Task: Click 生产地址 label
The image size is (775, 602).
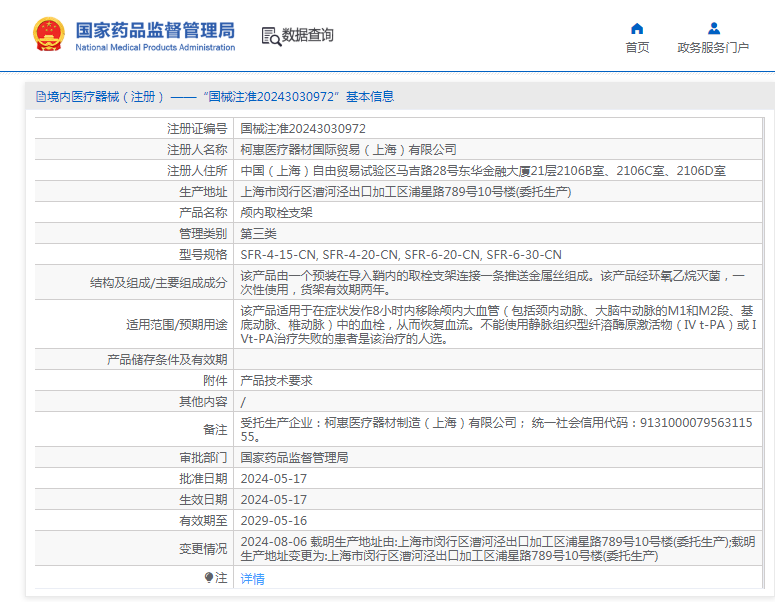Action: point(203,191)
